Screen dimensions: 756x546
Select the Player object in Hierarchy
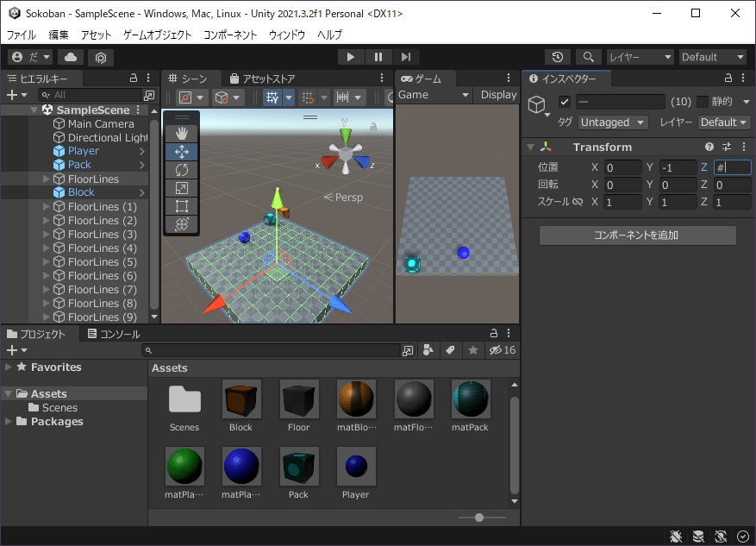tap(83, 151)
